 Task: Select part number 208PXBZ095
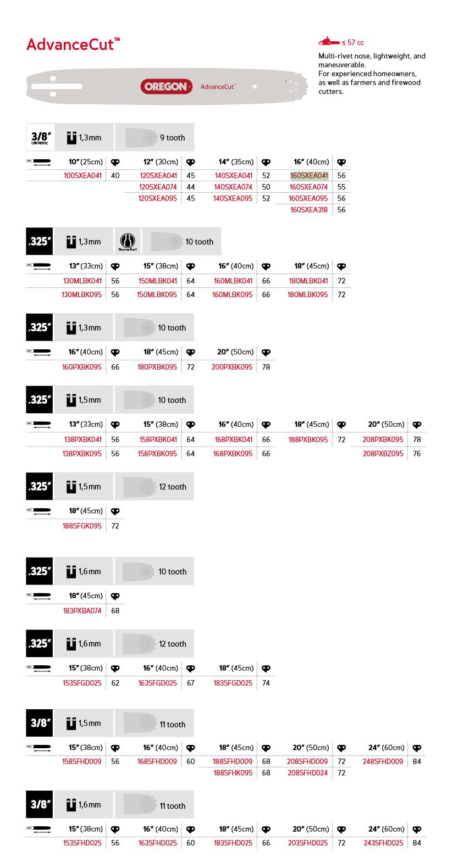pyautogui.click(x=383, y=454)
